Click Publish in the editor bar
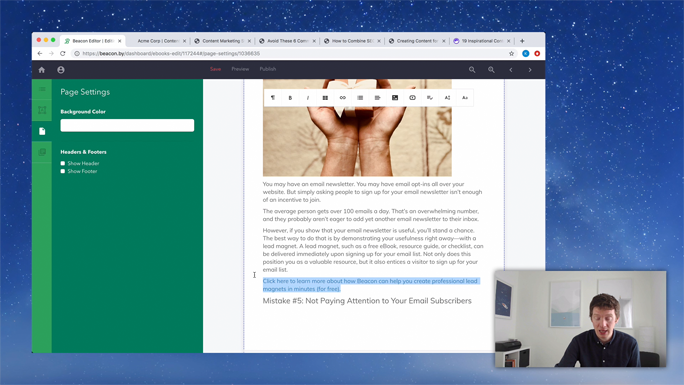684x385 pixels. click(x=267, y=69)
